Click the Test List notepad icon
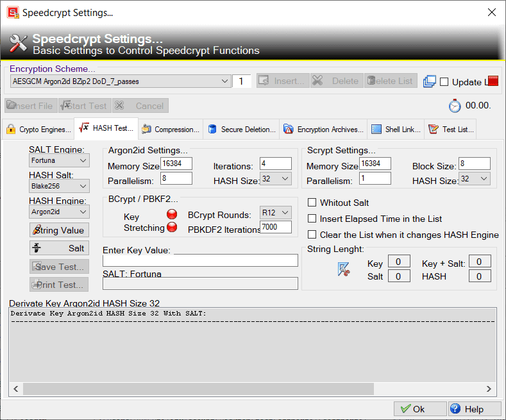The width and height of the screenshot is (506, 420). (433, 129)
